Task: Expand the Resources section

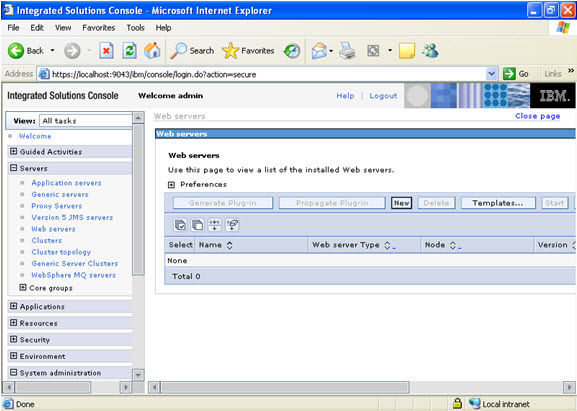Action: pyautogui.click(x=14, y=323)
